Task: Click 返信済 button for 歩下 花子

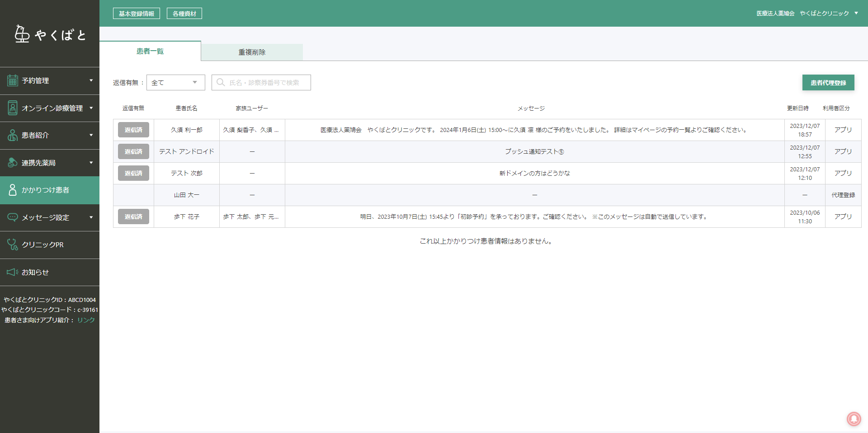Action: tap(133, 216)
